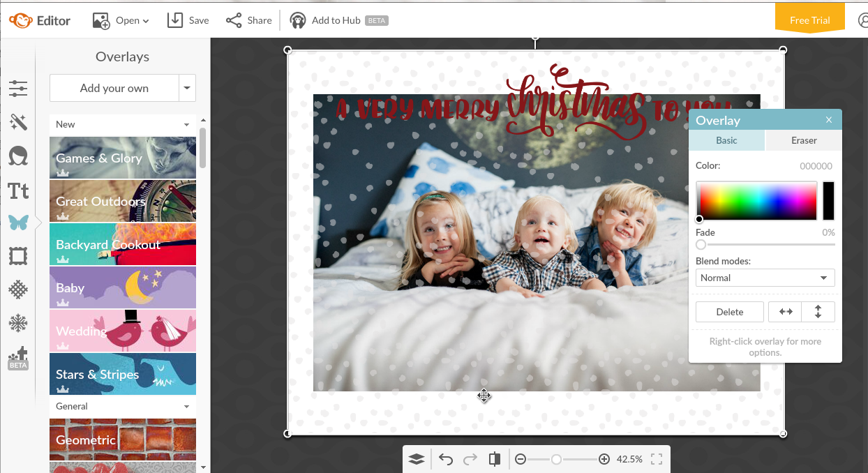Image resolution: width=868 pixels, height=473 pixels.
Task: Open the Touch Up face tool
Action: (18, 156)
